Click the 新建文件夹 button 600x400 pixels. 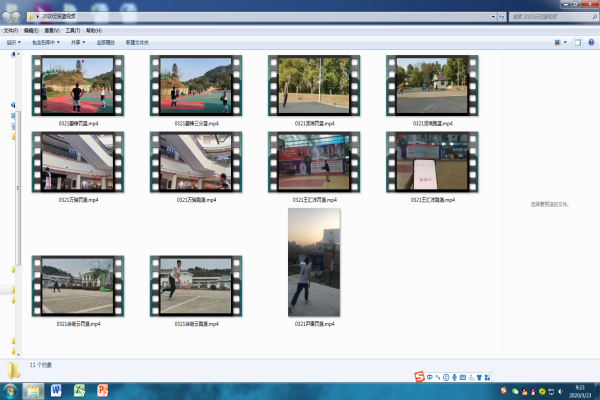coord(137,42)
